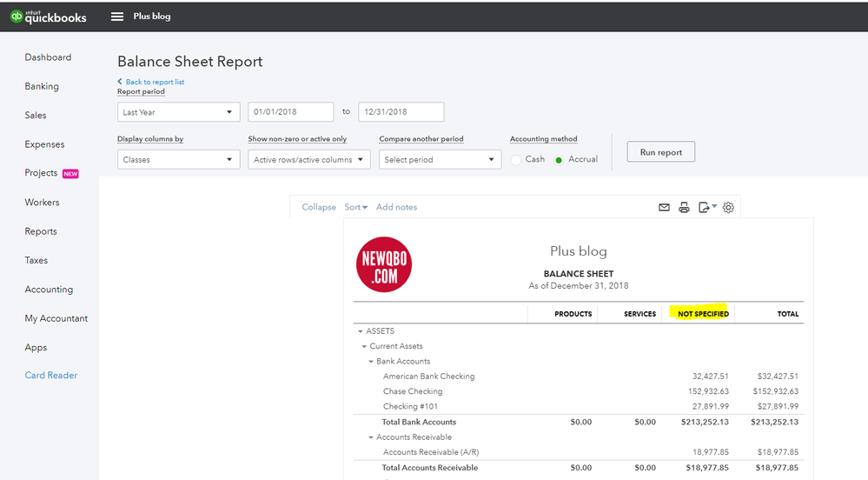This screenshot has height=480, width=868.
Task: Click the American Bank Checking row label
Action: coord(429,377)
